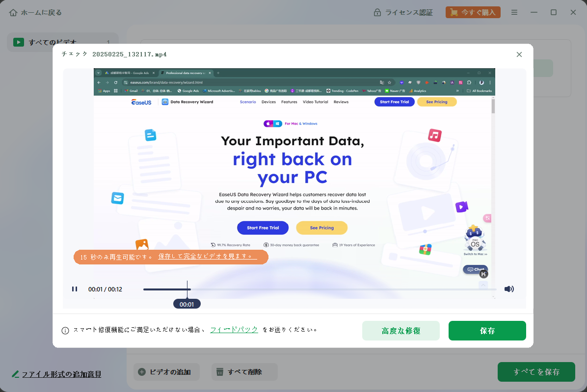This screenshot has width=587, height=392.
Task: Click the plus icon in the ビデオの追加 button
Action: 142,372
